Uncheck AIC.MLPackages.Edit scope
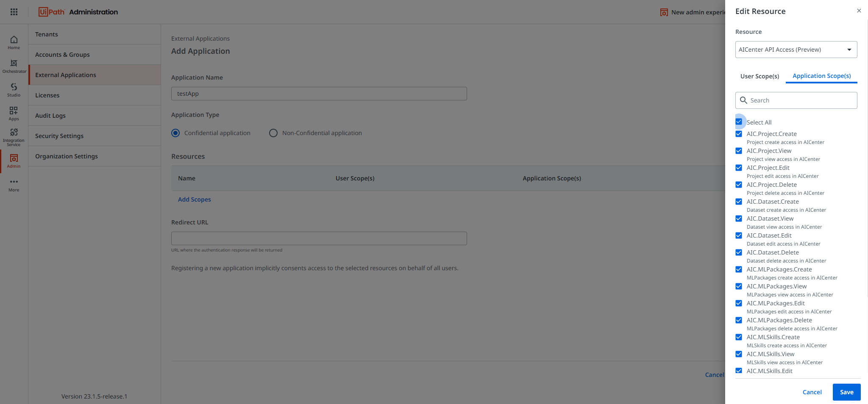The image size is (868, 404). [x=739, y=303]
